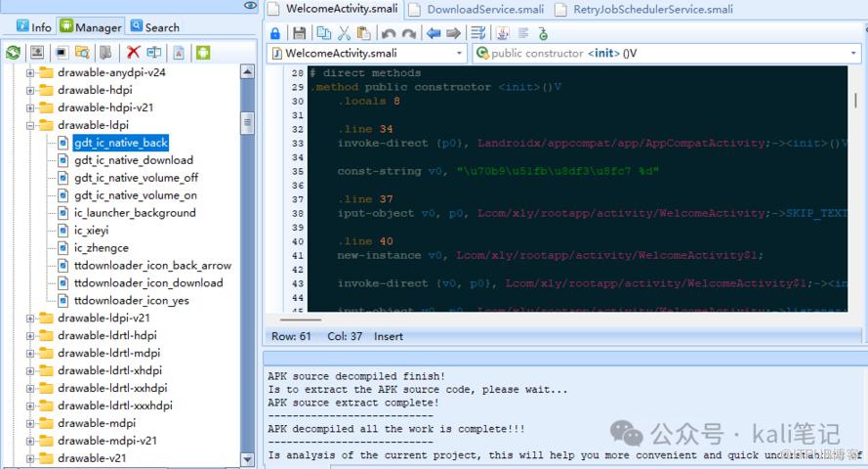Screen dimensions: 868x469
Task: Click the green Android icon in Manager toolbar
Action: (203, 53)
